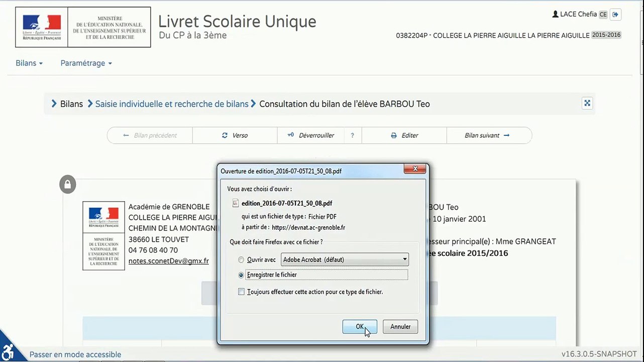Click the https://devnat.ac-grenoble.fr source text
644x362 pixels.
pyautogui.click(x=308, y=228)
